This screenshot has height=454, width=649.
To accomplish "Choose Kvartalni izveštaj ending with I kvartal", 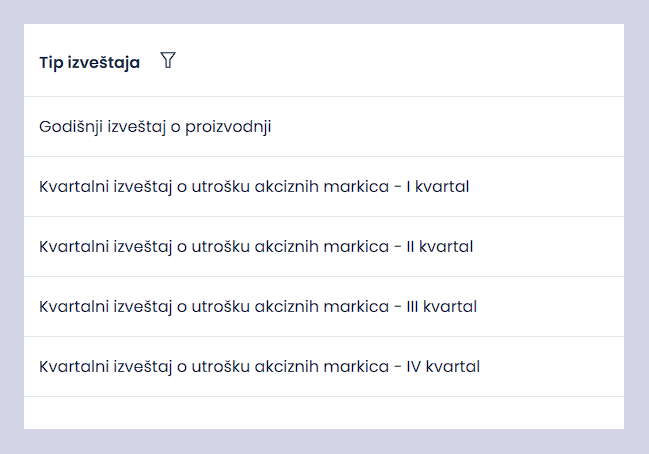I will [x=324, y=187].
